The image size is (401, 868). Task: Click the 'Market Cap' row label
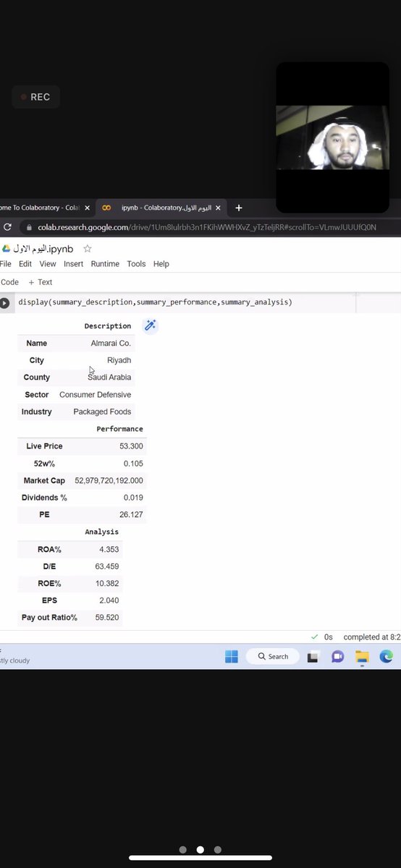44,481
